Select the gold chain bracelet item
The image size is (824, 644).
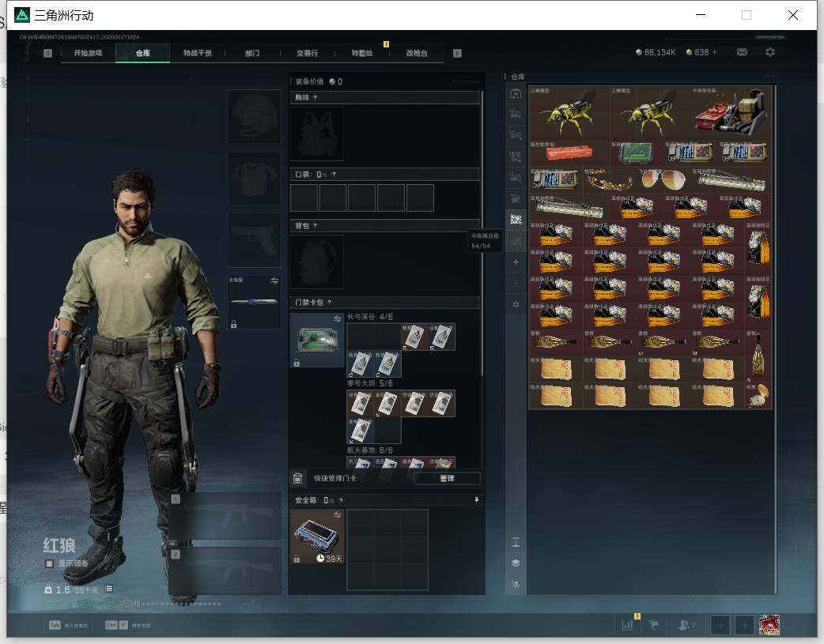(x=610, y=180)
